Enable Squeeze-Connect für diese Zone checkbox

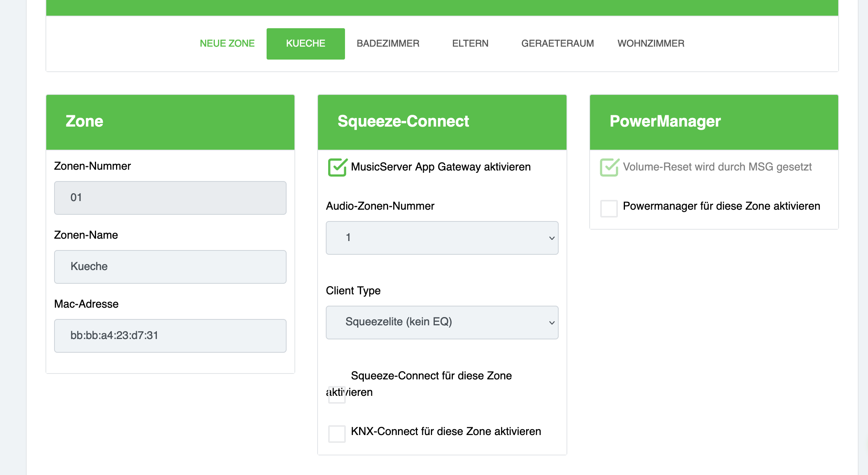337,395
